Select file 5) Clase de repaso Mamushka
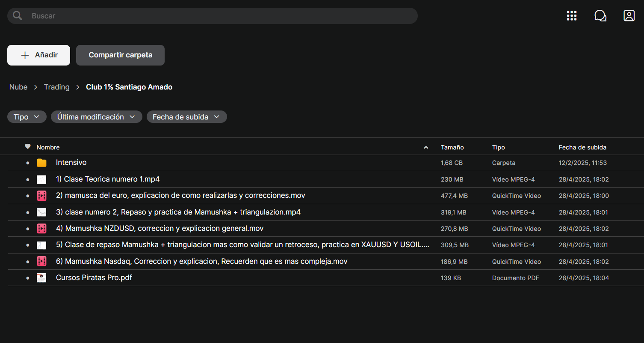This screenshot has width=644, height=343. pyautogui.click(x=243, y=245)
